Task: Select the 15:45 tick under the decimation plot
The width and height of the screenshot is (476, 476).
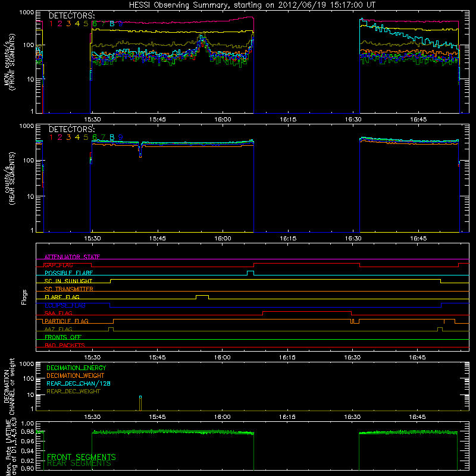Action: point(157,417)
